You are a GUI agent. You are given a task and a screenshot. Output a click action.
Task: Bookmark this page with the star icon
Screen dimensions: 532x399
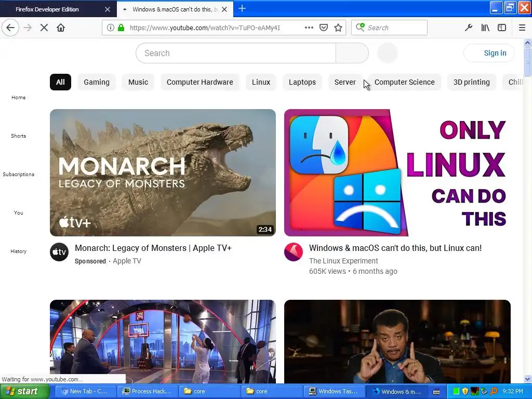(338, 28)
